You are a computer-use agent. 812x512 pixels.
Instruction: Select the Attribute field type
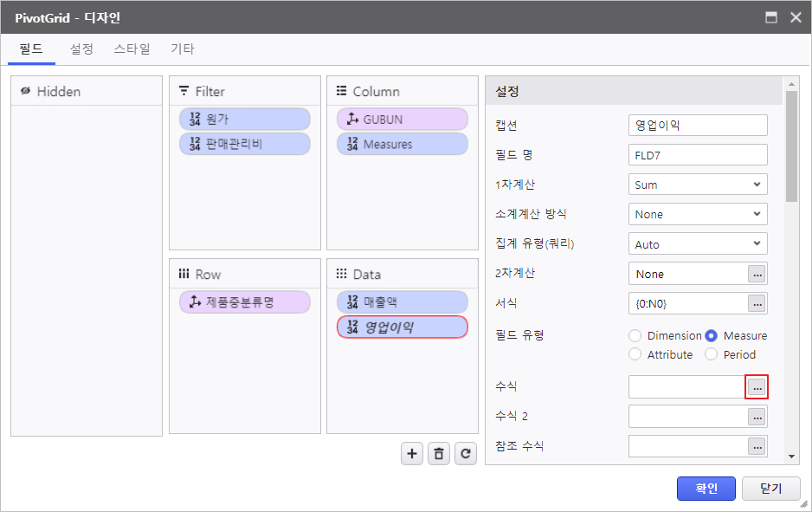(x=635, y=354)
